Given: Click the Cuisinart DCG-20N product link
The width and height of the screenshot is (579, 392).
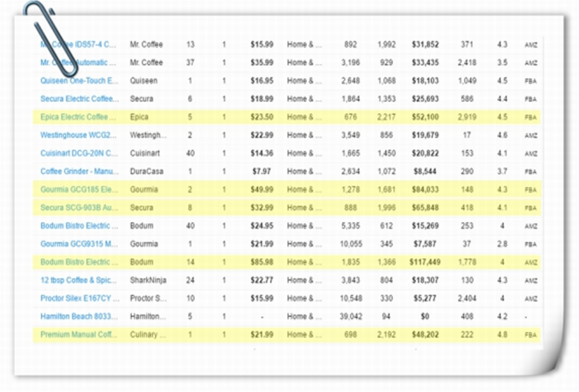Looking at the screenshot, I should click(x=79, y=154).
